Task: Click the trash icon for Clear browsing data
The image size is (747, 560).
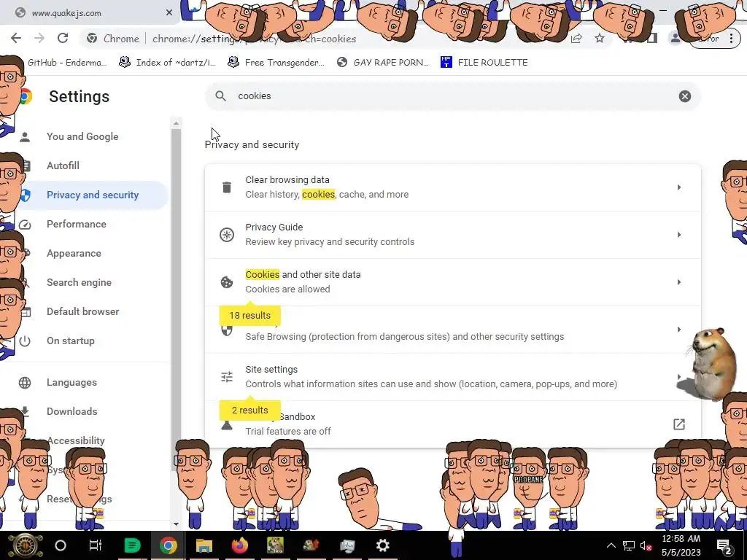Action: 227,187
